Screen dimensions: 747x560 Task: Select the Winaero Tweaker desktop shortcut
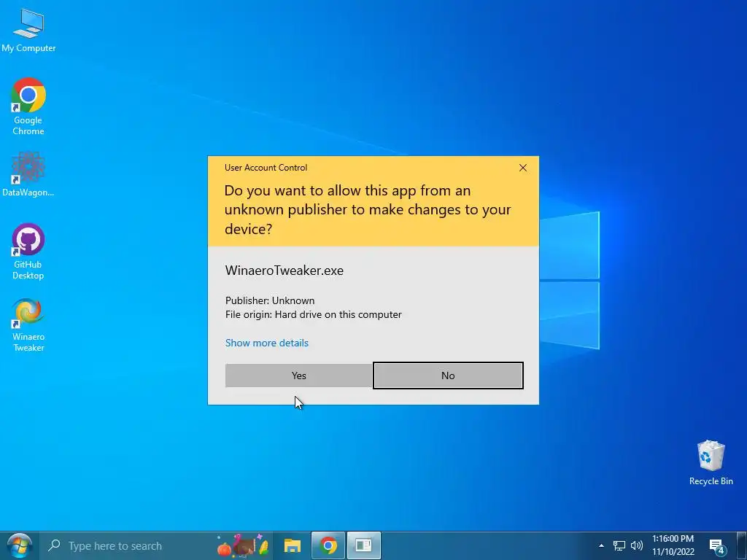28,325
